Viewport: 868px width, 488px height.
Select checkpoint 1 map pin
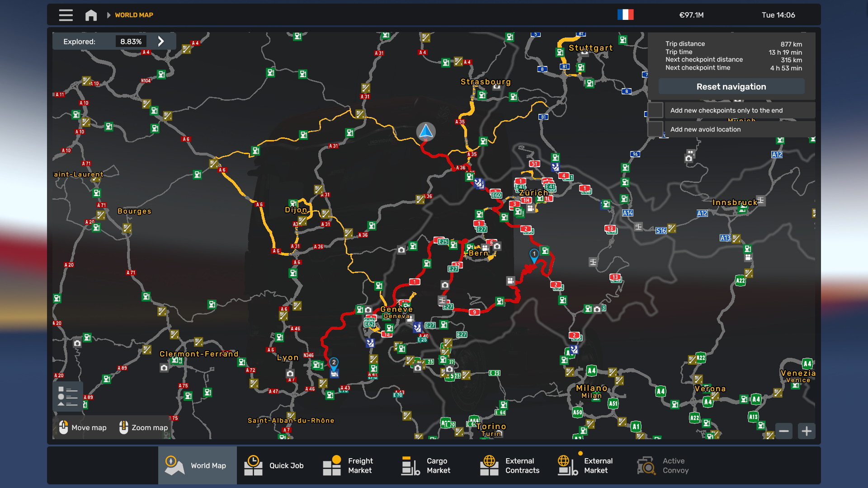click(534, 255)
